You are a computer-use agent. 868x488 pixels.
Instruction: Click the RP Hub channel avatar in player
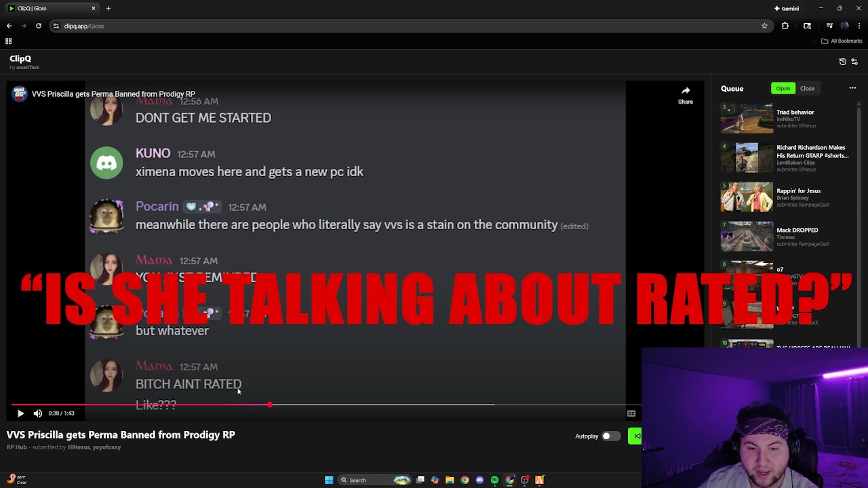tap(19, 94)
